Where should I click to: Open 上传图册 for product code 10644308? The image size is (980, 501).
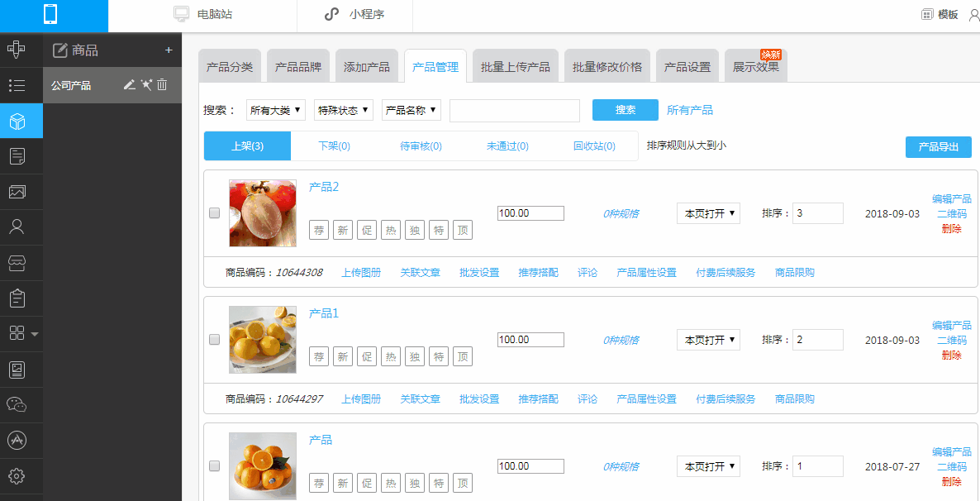[x=360, y=273]
